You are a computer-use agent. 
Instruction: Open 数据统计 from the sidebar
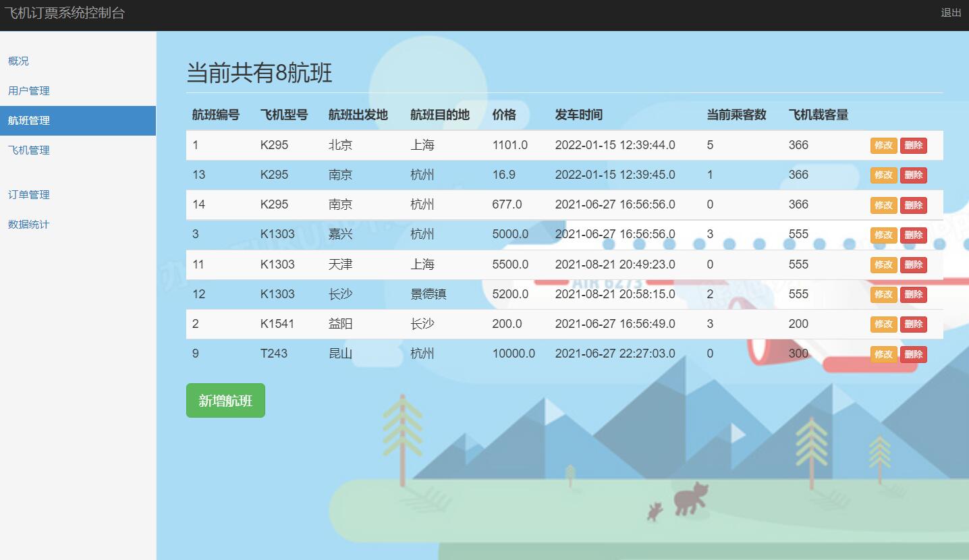[28, 224]
